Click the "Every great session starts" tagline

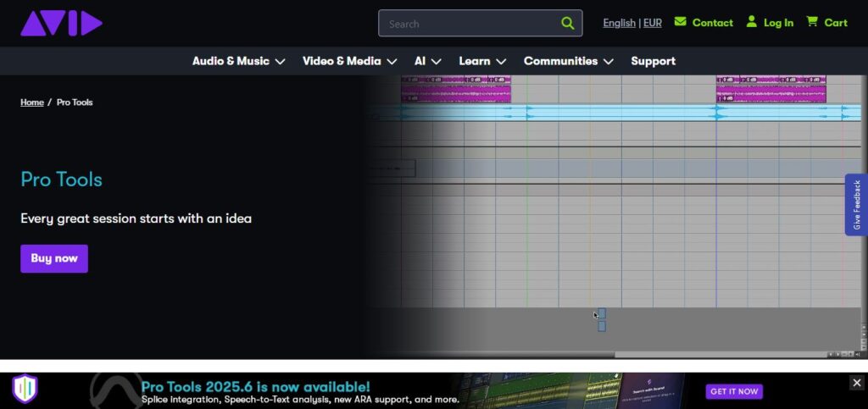[x=136, y=218]
